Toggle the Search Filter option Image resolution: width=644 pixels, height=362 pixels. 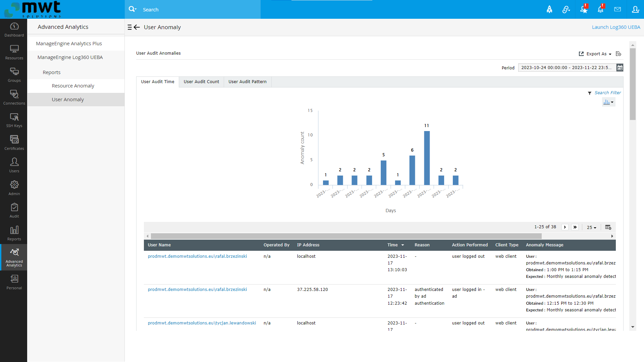click(x=607, y=93)
